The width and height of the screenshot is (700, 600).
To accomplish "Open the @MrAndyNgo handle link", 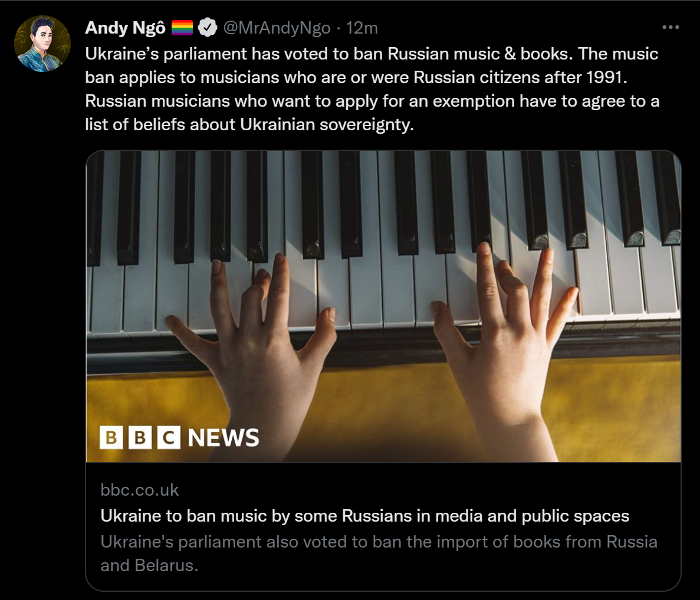I will [x=275, y=28].
